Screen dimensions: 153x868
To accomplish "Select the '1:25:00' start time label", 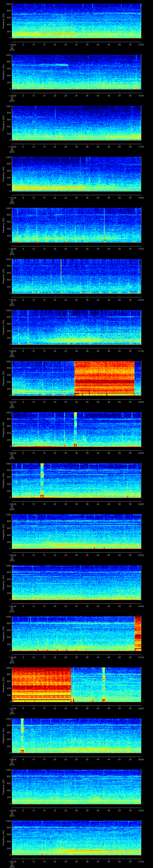I will (12, 606).
